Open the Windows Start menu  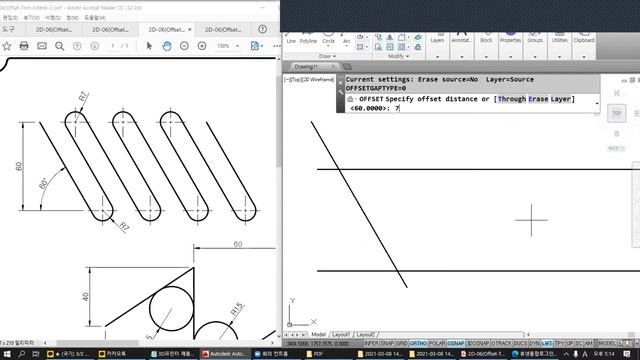[x=7, y=354]
